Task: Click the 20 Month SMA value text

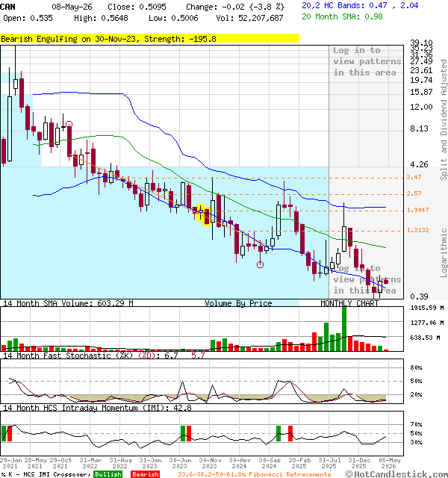Action: (x=342, y=16)
